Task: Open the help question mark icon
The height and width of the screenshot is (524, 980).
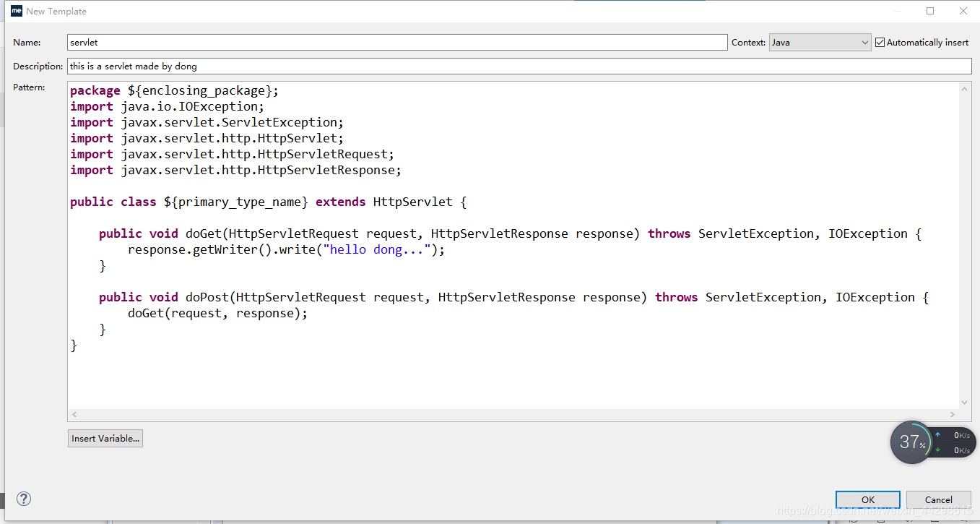Action: 24,499
